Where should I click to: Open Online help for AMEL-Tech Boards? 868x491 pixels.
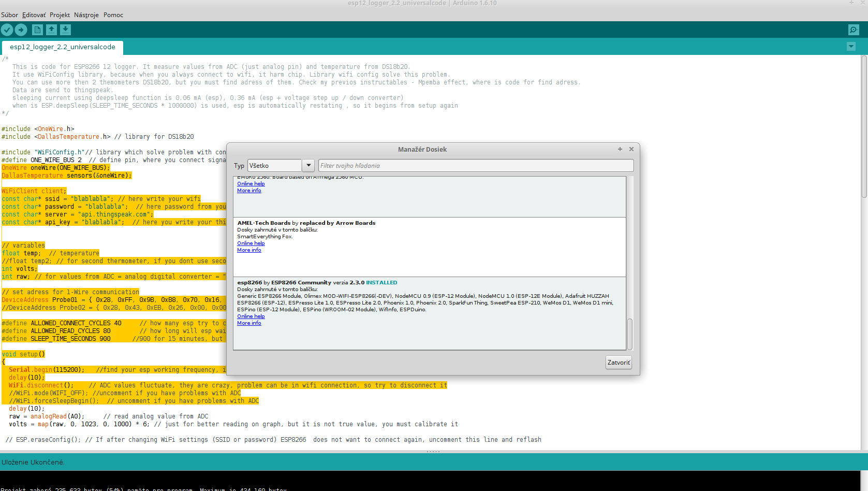(251, 243)
